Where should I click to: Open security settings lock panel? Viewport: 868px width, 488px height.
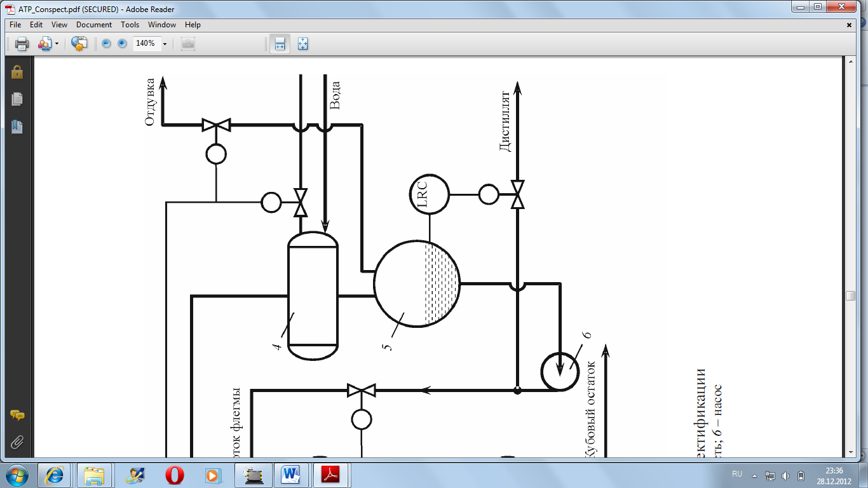pyautogui.click(x=17, y=71)
